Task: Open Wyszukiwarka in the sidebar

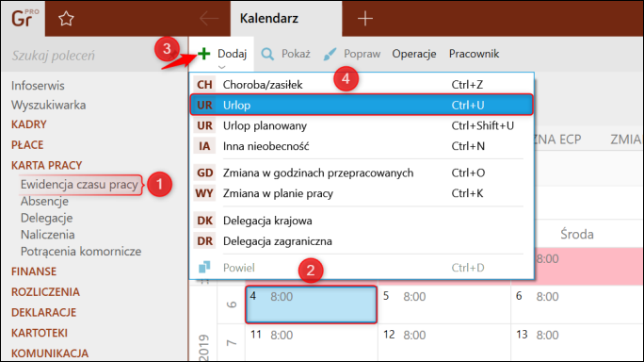Action: [x=48, y=105]
